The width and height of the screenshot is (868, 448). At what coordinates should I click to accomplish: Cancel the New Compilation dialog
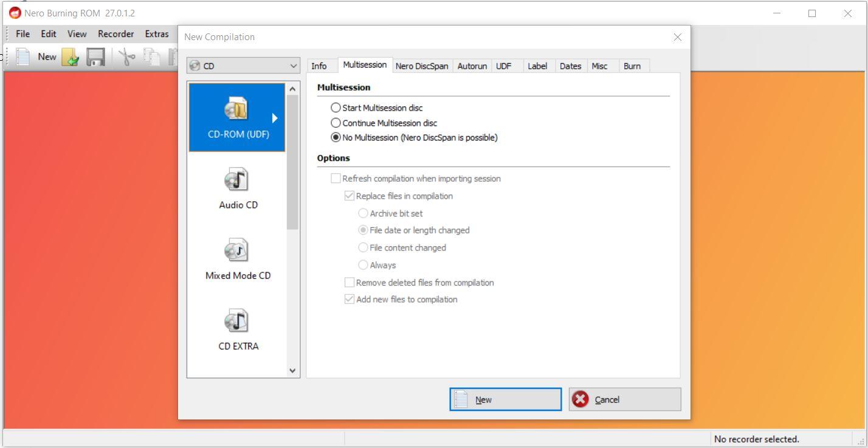point(624,399)
